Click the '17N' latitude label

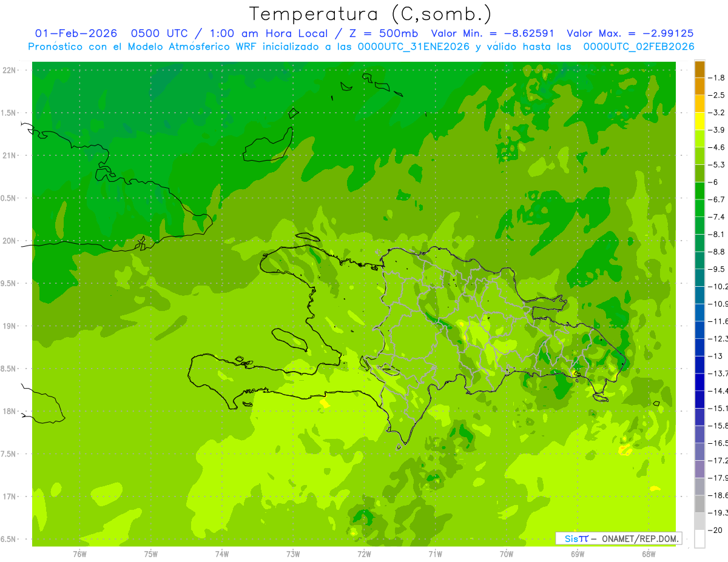tap(10, 497)
